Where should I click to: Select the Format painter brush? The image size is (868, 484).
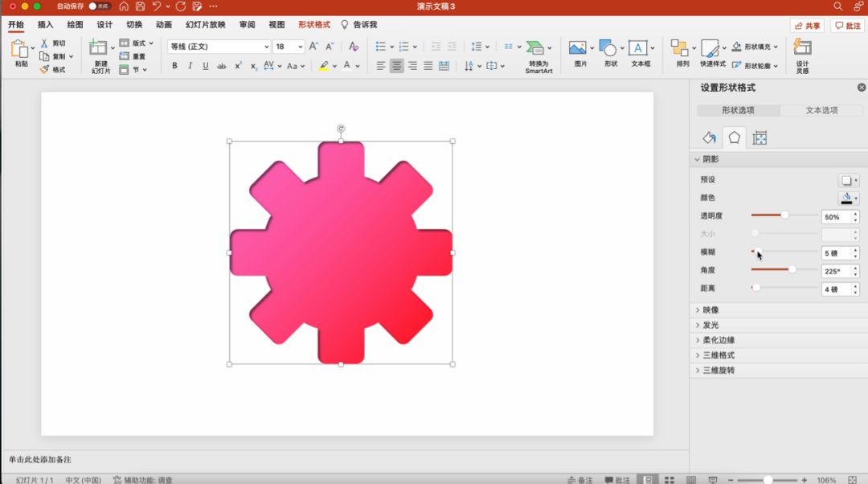45,69
